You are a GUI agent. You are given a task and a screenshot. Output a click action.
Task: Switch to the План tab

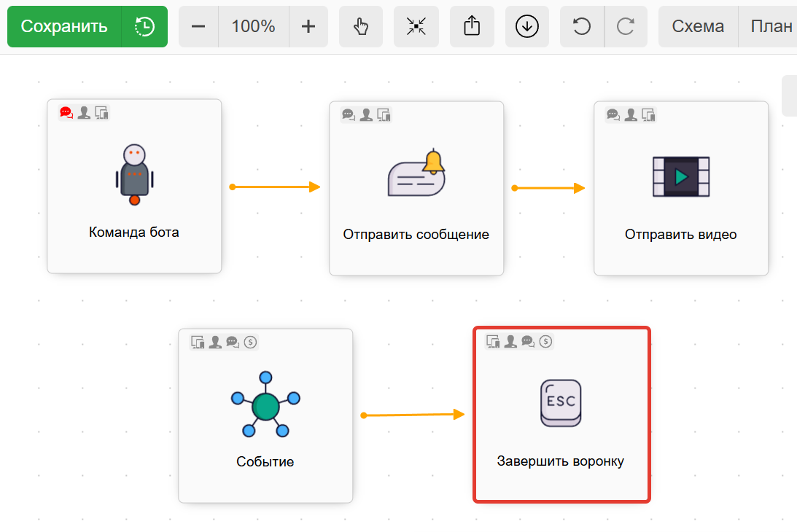coord(771,27)
